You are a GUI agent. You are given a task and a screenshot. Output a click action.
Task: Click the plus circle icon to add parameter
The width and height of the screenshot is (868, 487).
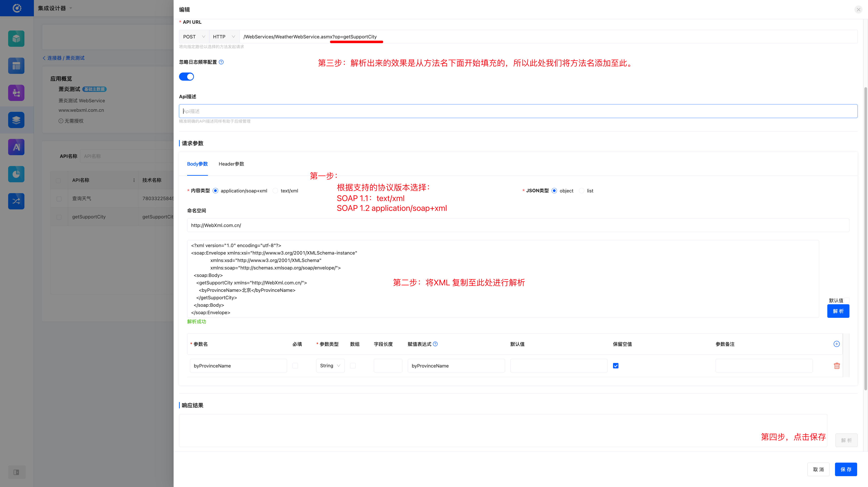click(x=836, y=344)
